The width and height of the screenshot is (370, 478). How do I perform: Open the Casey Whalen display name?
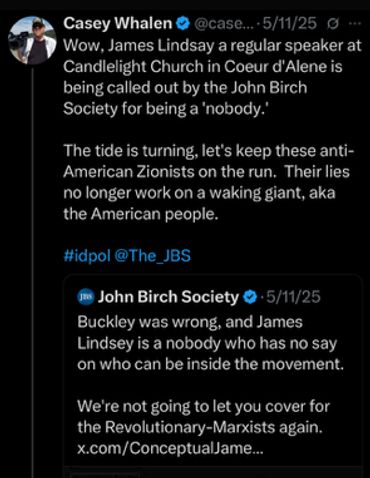(x=118, y=24)
